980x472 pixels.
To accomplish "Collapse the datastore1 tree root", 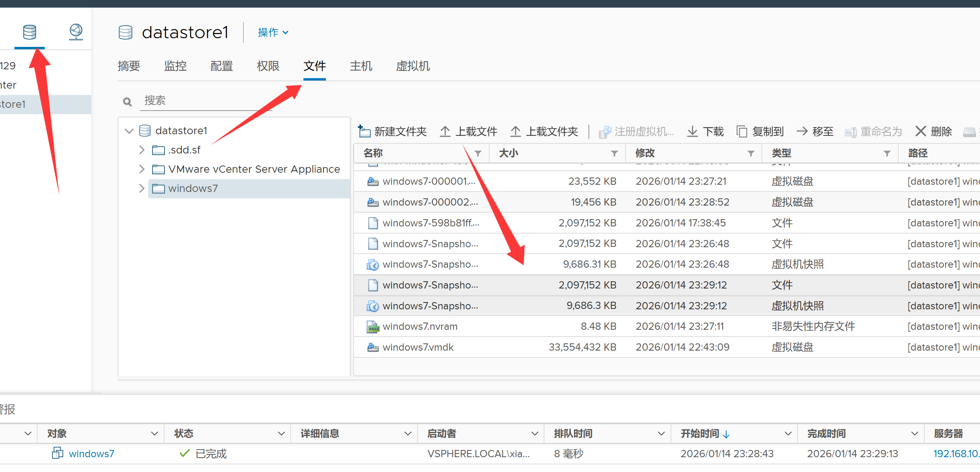I will point(129,131).
